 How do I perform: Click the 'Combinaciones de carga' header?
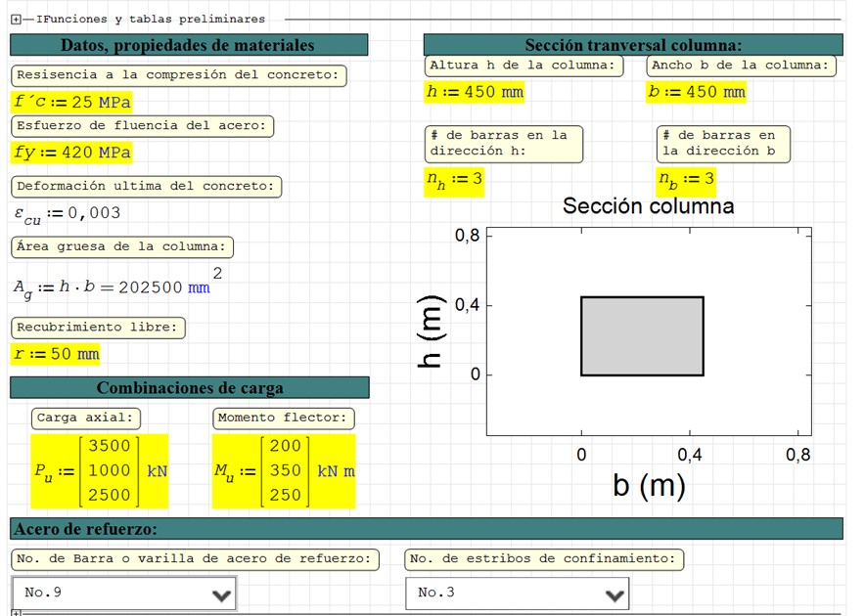click(x=189, y=388)
